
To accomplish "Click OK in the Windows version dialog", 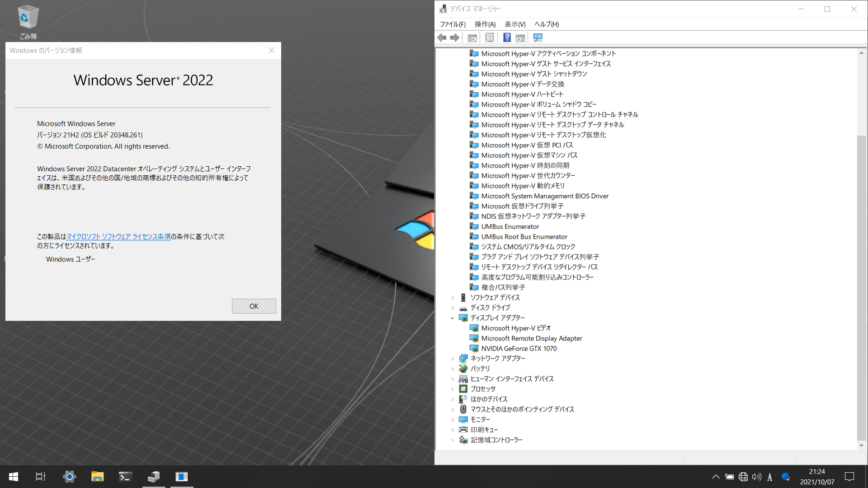I will [x=254, y=306].
